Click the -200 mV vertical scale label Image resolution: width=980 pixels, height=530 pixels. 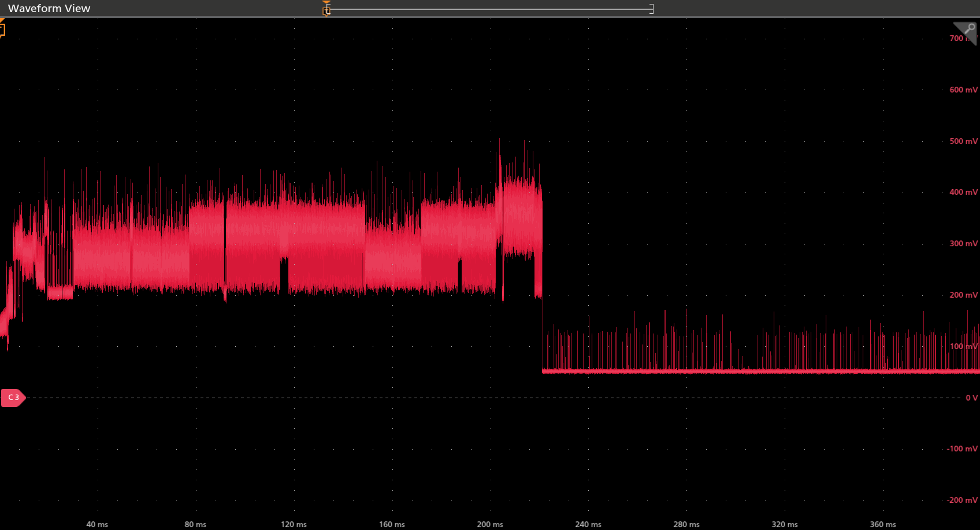pyautogui.click(x=962, y=501)
